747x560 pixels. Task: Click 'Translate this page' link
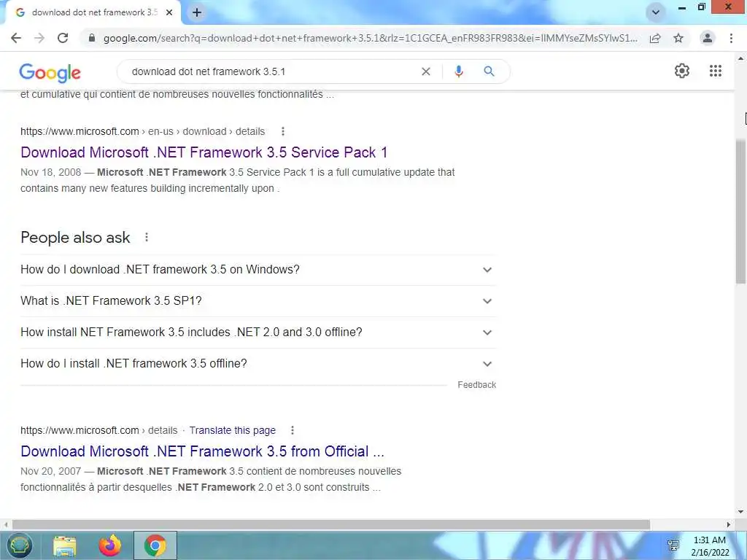point(233,430)
